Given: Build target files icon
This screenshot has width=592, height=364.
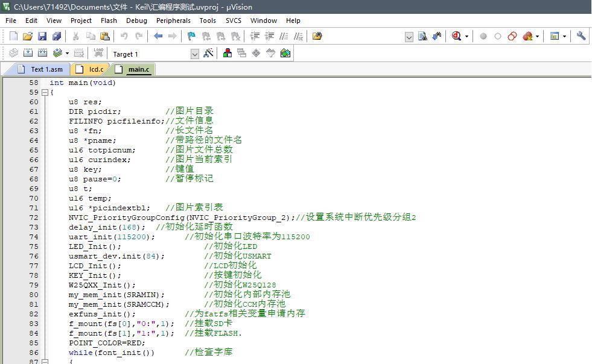Looking at the screenshot, I should (x=28, y=53).
